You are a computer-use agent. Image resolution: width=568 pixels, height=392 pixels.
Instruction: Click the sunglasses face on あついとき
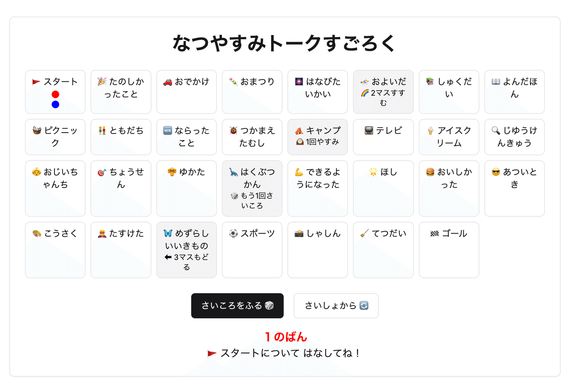coord(496,172)
